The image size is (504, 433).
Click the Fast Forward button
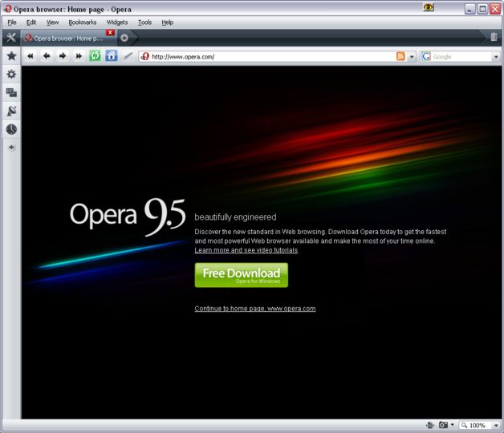click(79, 56)
